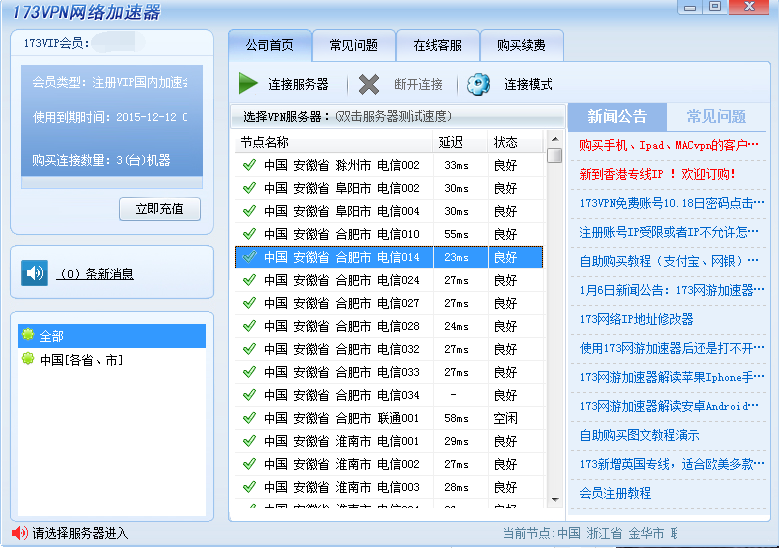
Task: Switch to 新闻公告 panel tab
Action: coord(617,117)
